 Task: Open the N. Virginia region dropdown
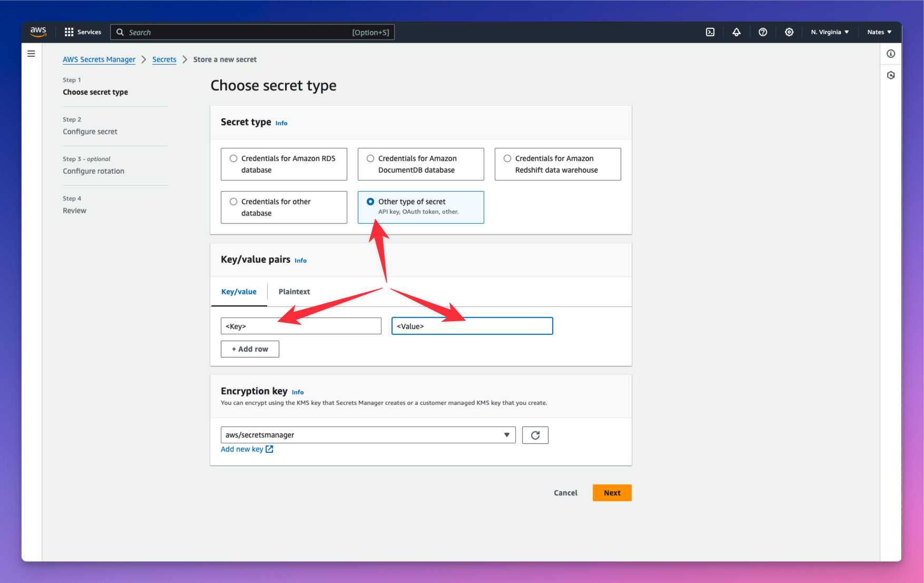point(830,32)
